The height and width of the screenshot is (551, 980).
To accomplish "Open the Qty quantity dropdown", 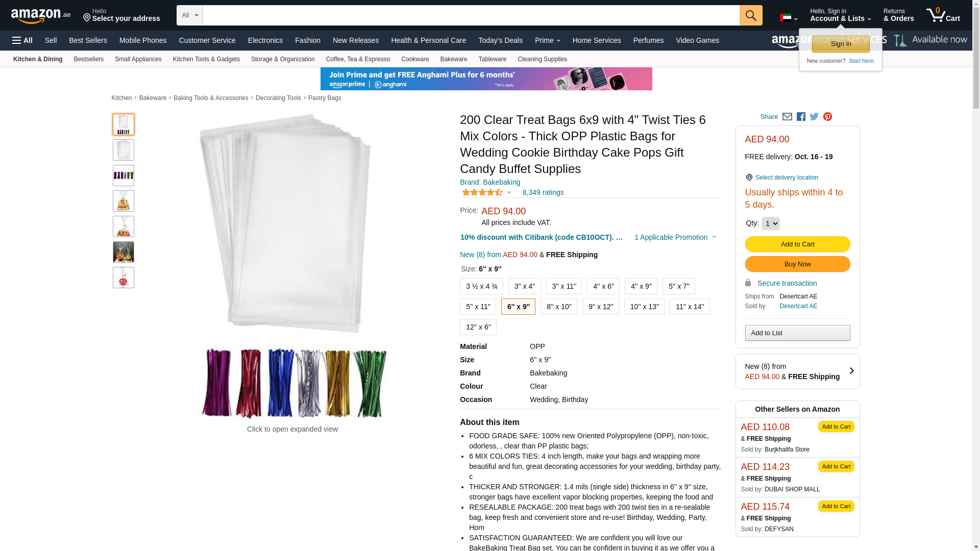I will tap(770, 223).
